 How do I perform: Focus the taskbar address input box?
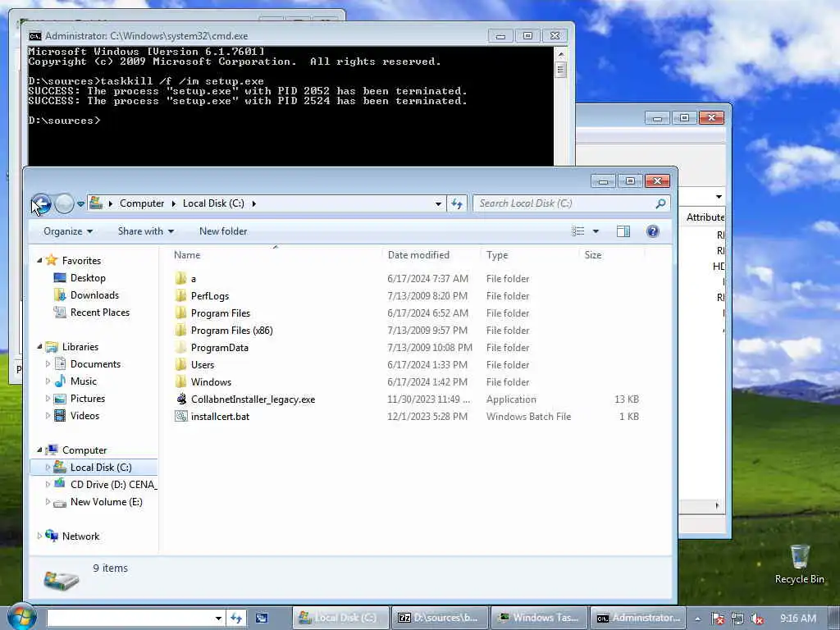(130, 619)
